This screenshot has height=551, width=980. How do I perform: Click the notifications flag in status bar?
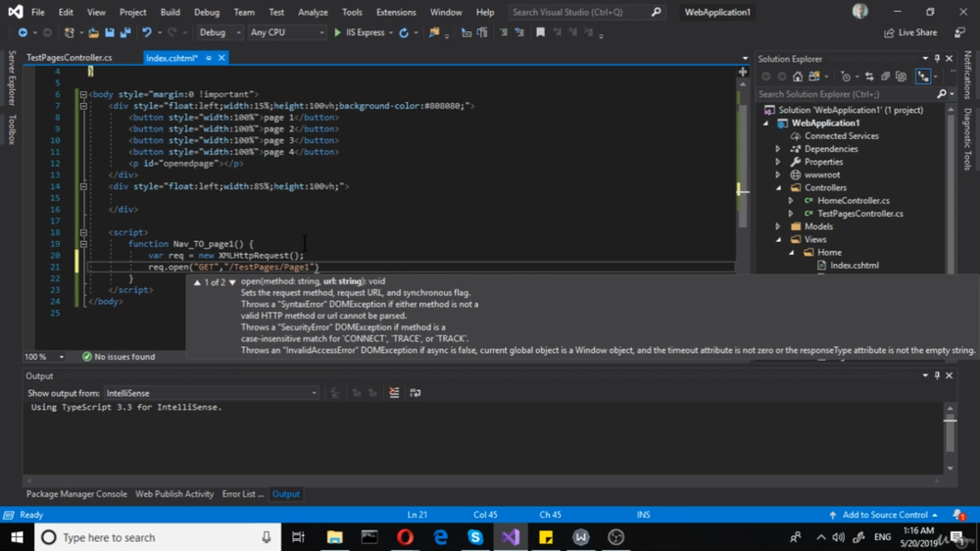(x=958, y=515)
